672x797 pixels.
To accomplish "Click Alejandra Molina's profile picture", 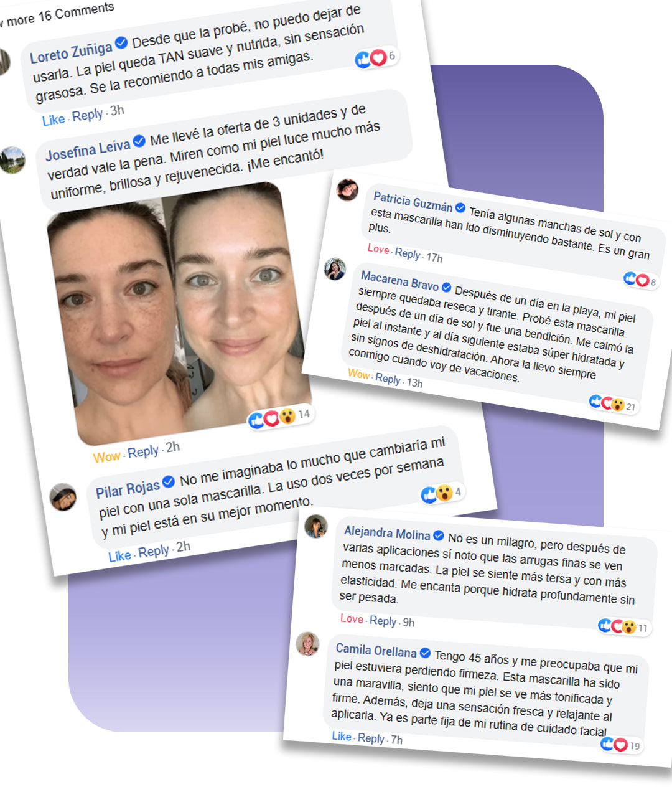I will pyautogui.click(x=316, y=527).
